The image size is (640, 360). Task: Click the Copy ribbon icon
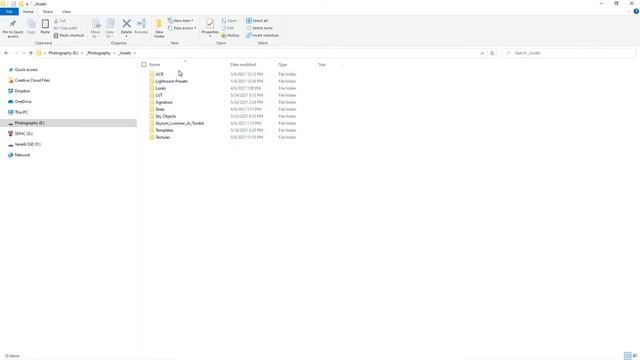(31, 27)
